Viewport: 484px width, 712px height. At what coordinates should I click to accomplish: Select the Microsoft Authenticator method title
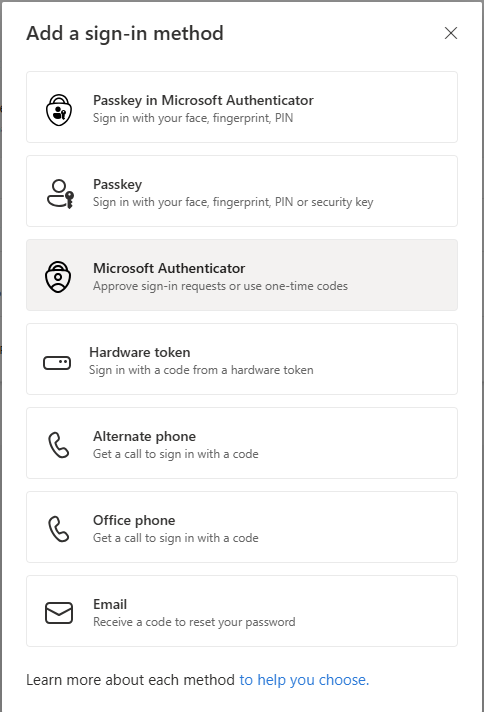[169, 268]
